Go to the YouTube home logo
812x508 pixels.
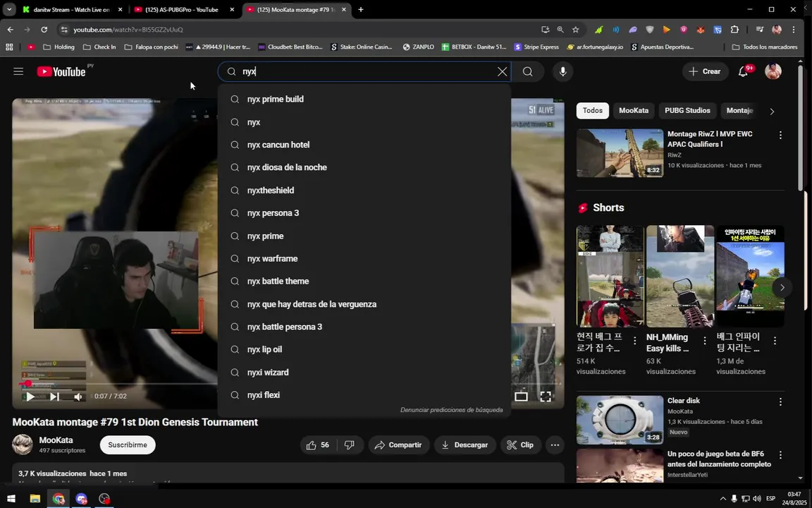point(61,71)
